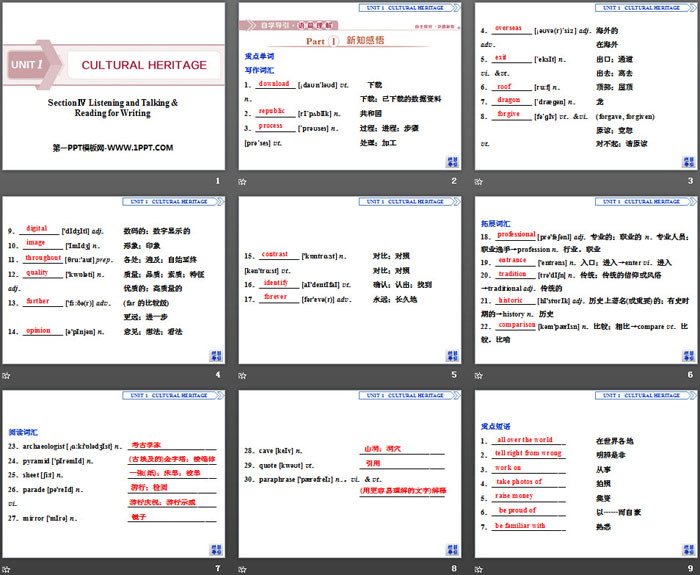Viewport: 700px width, 575px height.
Task: Click the animation star icon under slide 6
Action: tap(478, 375)
